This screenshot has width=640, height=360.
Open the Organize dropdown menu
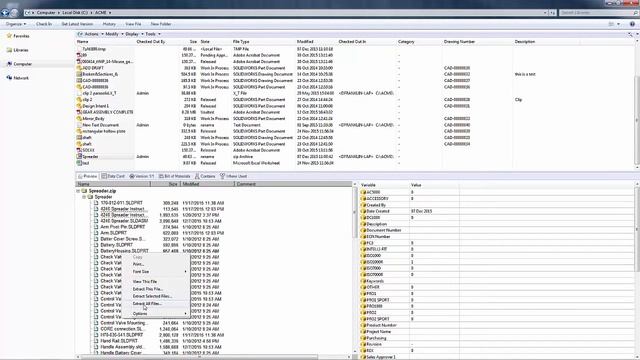tap(16, 24)
